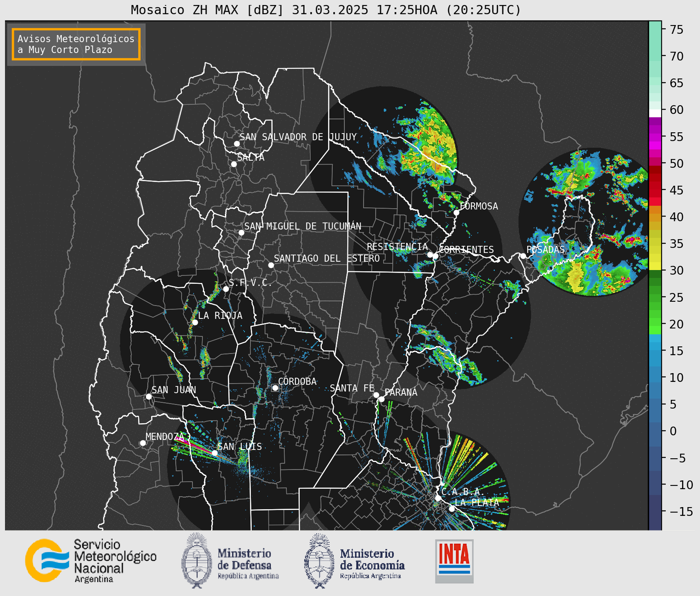Select the Córdoba city marker
This screenshot has height=596, width=700.
pos(275,388)
